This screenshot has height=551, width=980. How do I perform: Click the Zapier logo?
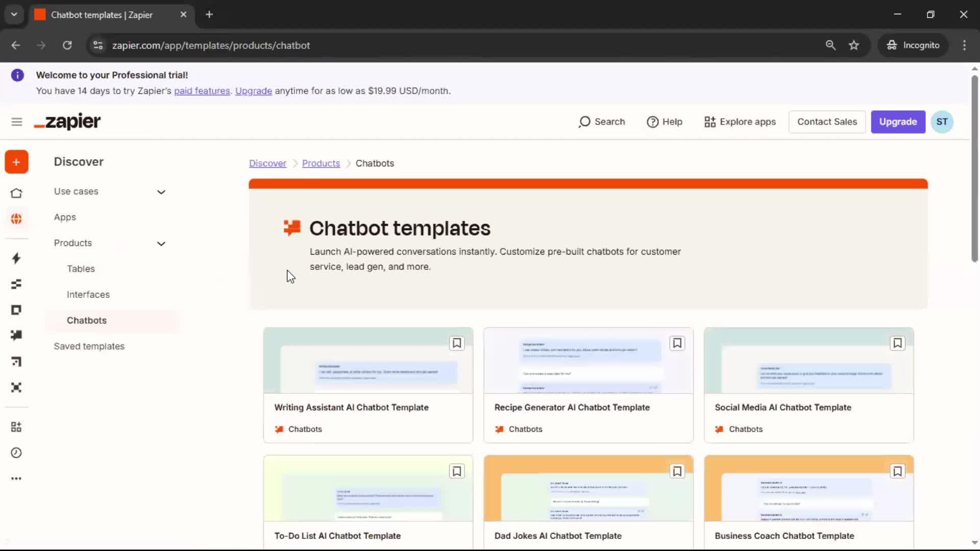[67, 122]
